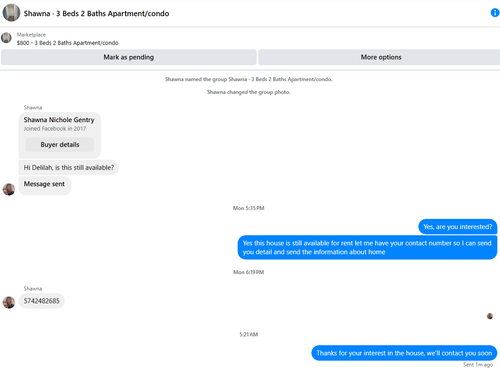Click Shawna's avatar next to Message sent
The image size is (500, 368).
(9, 189)
